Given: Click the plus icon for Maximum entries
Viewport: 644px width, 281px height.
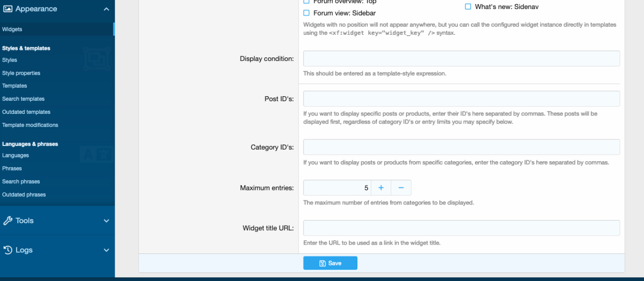Looking at the screenshot, I should 381,188.
